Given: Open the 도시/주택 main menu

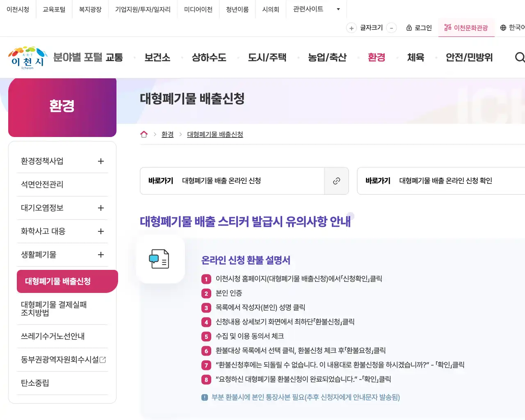Looking at the screenshot, I should [x=267, y=57].
